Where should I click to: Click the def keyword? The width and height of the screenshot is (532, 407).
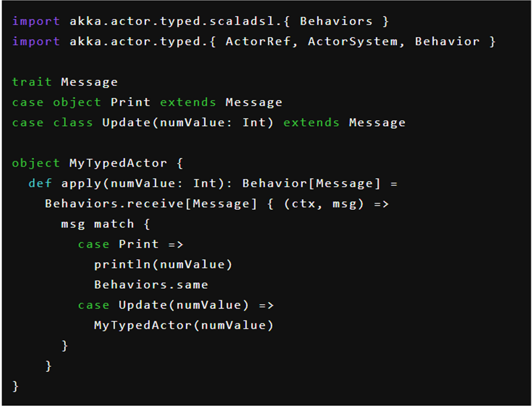(40, 184)
